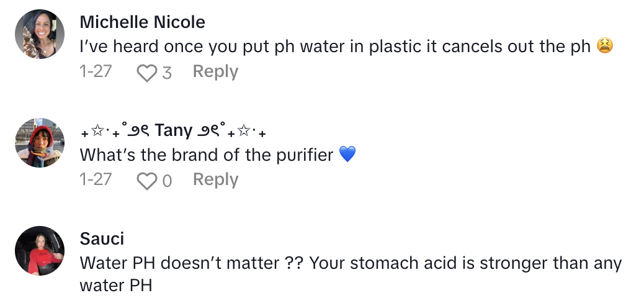
Task: Reply to Michelle Nicole's comment
Action: 215,72
